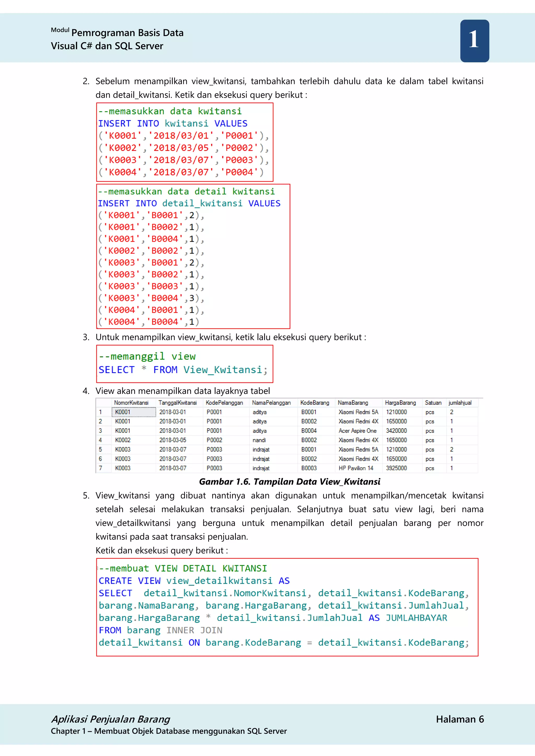Click the ('K0004','B0001',1) code line
This screenshot has width=535, height=756.
(x=151, y=310)
